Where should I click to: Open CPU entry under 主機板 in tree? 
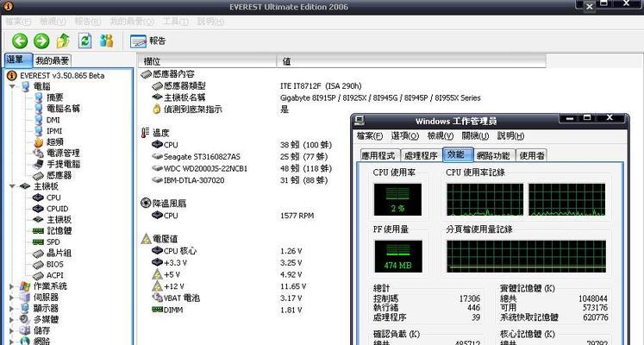47,198
